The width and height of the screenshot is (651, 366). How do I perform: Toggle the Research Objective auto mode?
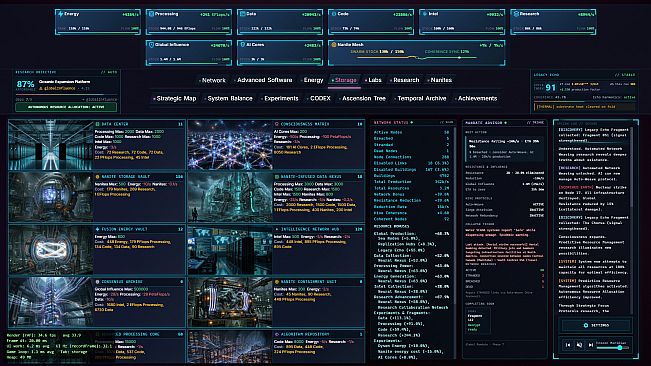point(109,72)
